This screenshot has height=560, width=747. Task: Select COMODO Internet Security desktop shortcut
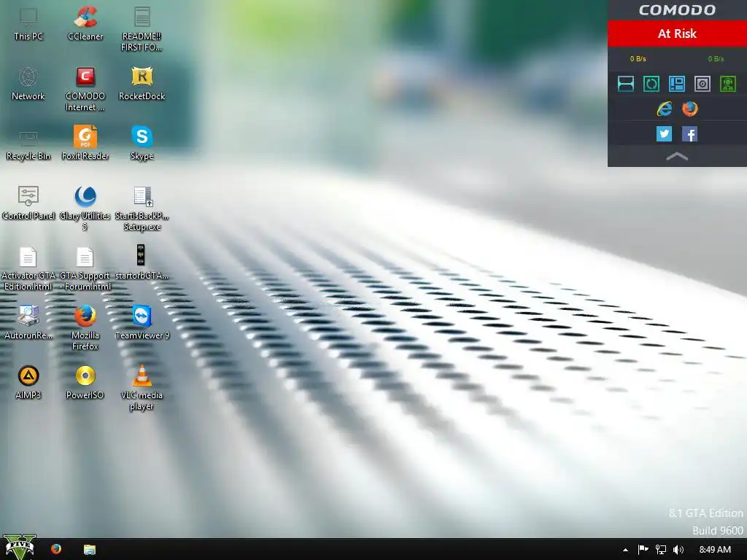85,90
